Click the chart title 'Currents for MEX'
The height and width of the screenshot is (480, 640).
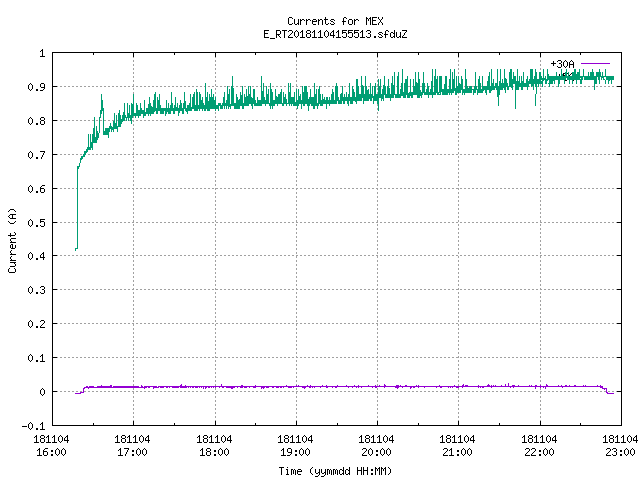(335, 21)
